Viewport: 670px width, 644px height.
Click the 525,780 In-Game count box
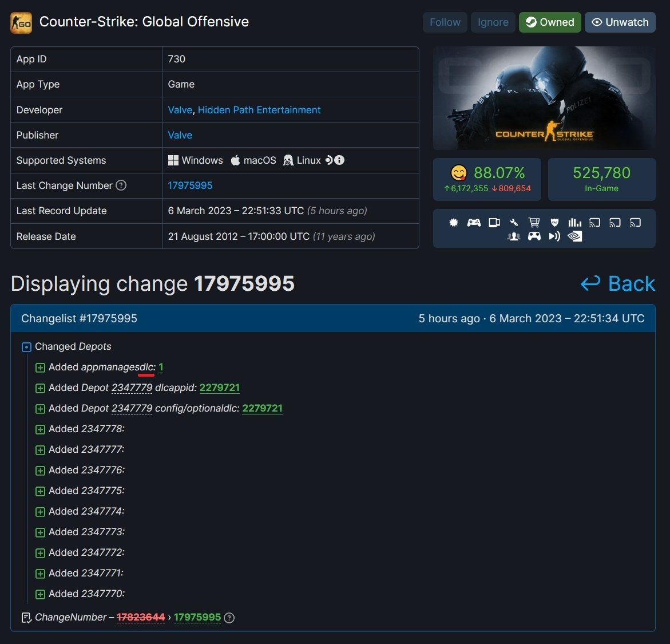[x=602, y=179]
